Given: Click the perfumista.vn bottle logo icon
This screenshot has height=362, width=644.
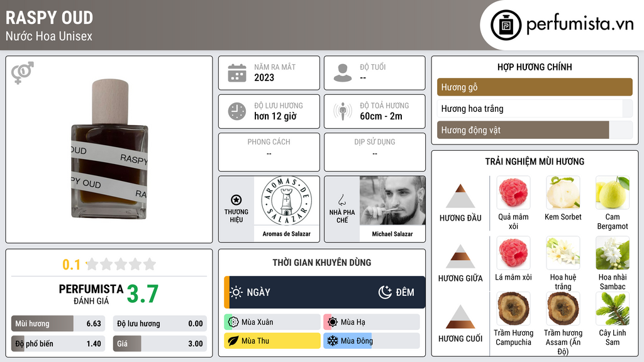Looking at the screenshot, I should 506,25.
